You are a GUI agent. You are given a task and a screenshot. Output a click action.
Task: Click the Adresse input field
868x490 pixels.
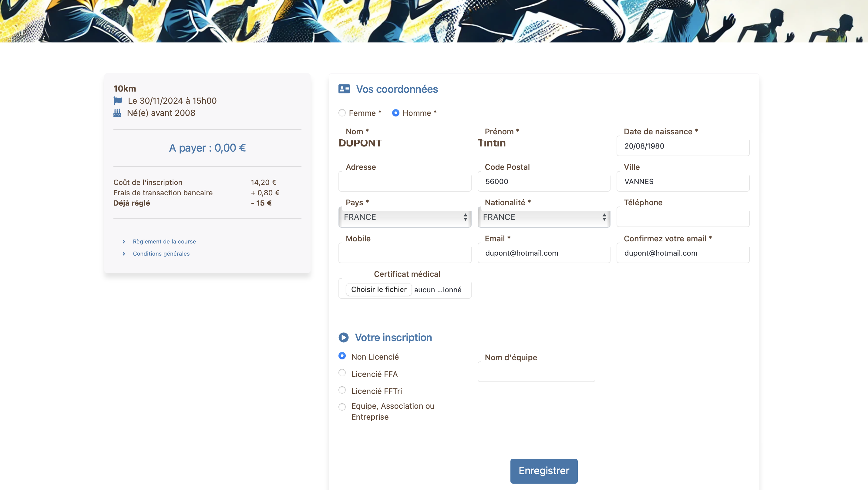pyautogui.click(x=405, y=182)
